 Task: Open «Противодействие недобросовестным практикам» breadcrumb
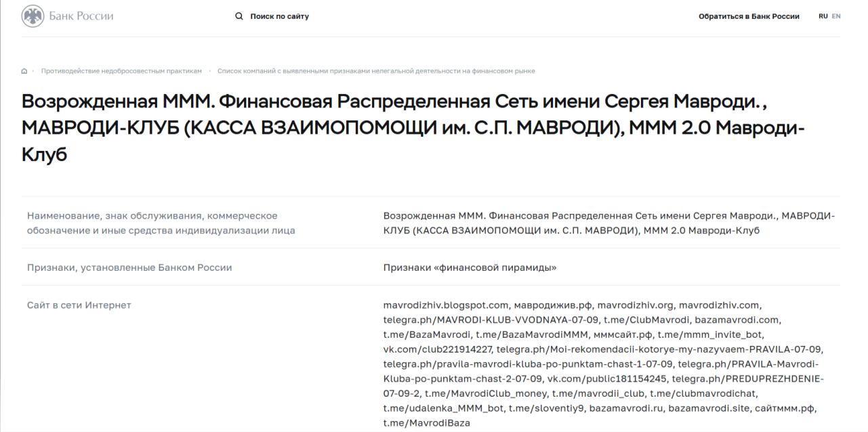pyautogui.click(x=121, y=71)
